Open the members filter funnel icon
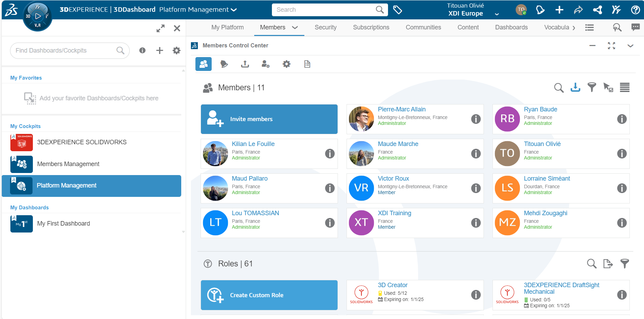Screen dimensions: 644x319 point(592,88)
